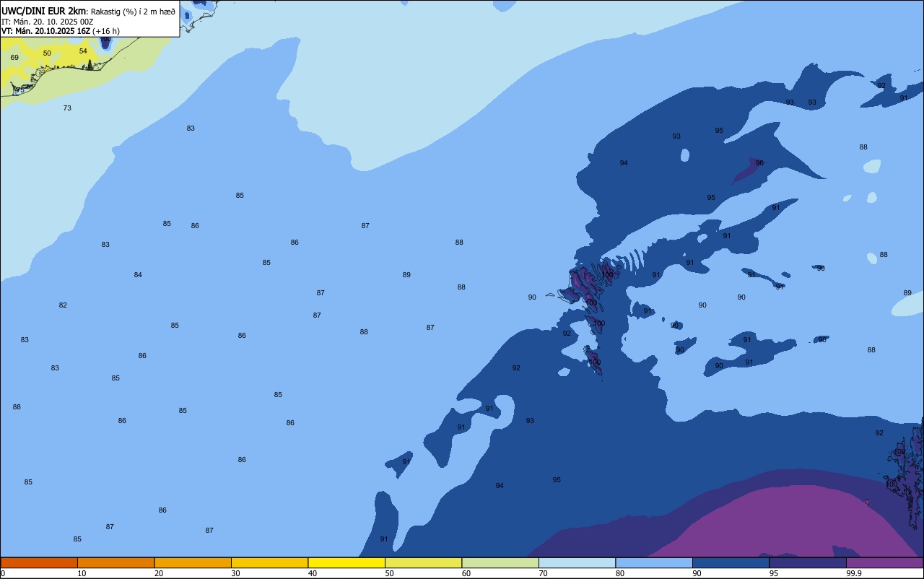Click the humidity value '82' on the map
Viewport: 924px width, 579px height.
point(63,305)
